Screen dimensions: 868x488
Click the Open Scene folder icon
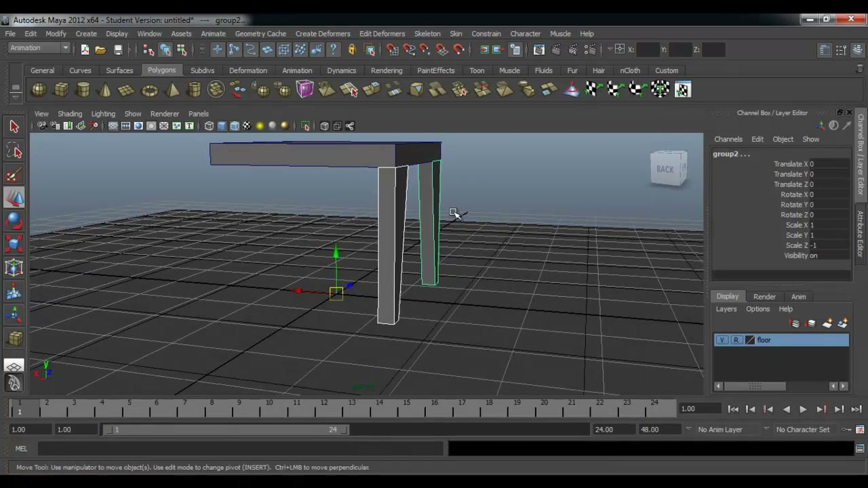[100, 49]
